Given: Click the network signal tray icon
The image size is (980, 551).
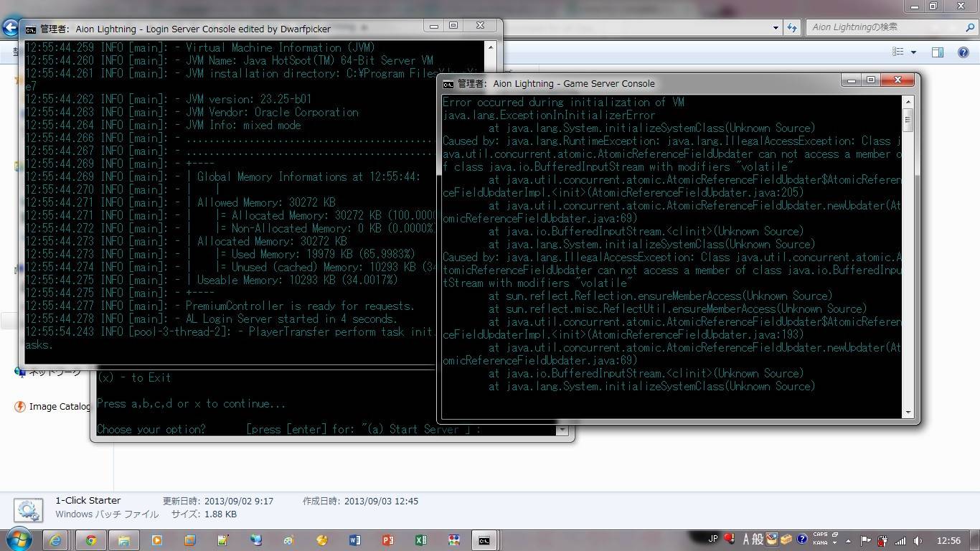Looking at the screenshot, I should coord(900,540).
